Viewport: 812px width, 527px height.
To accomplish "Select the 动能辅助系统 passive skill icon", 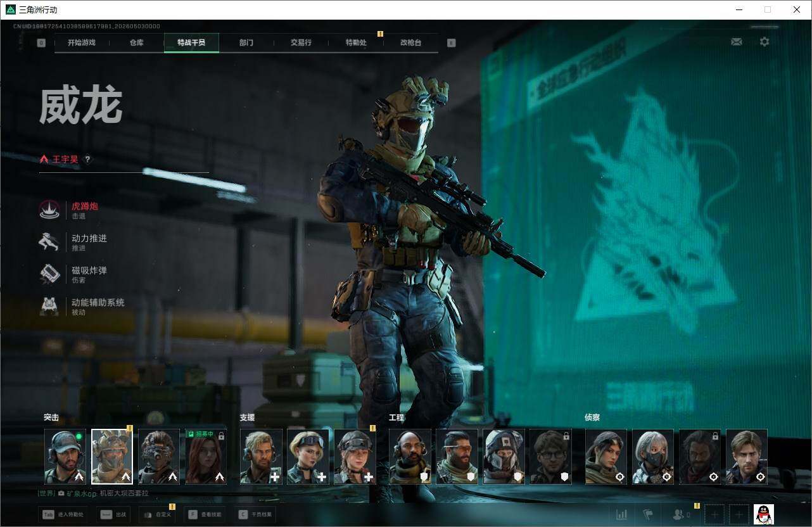I will (49, 307).
